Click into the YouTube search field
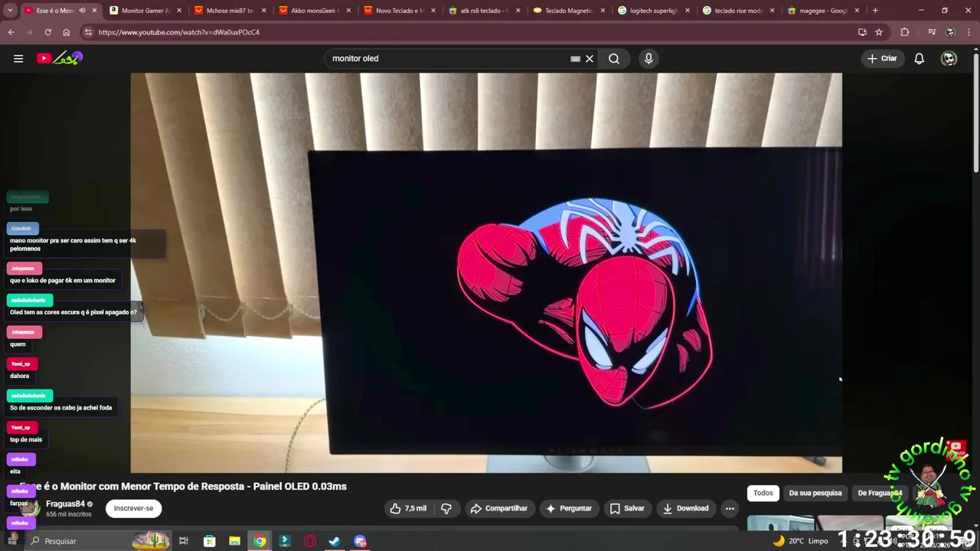The height and width of the screenshot is (551, 980). click(x=448, y=58)
